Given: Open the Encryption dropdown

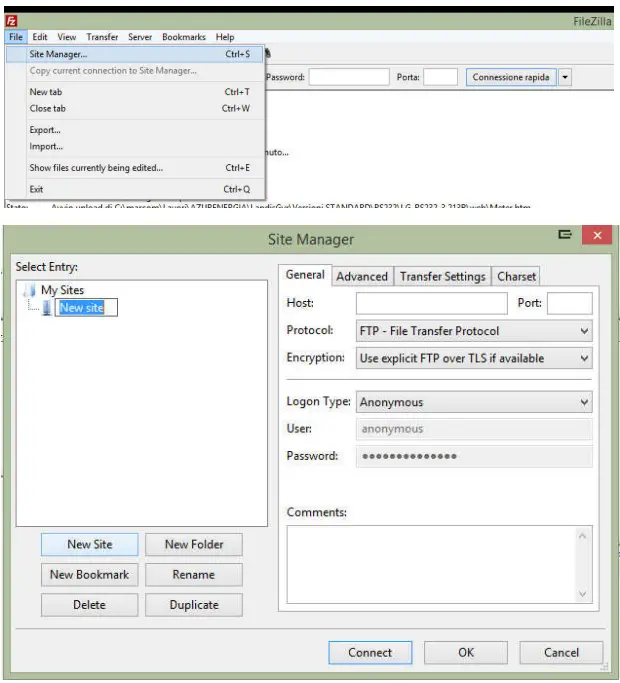Looking at the screenshot, I should pyautogui.click(x=474, y=358).
